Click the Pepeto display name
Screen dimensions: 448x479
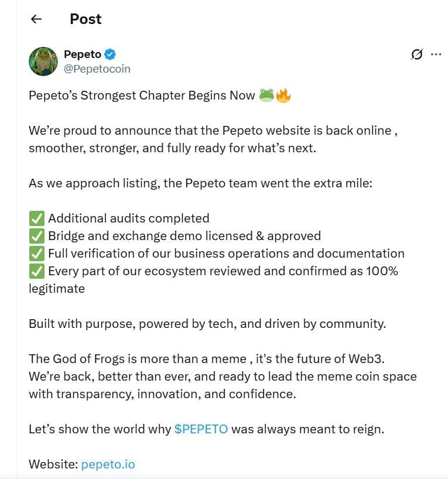pyautogui.click(x=83, y=54)
